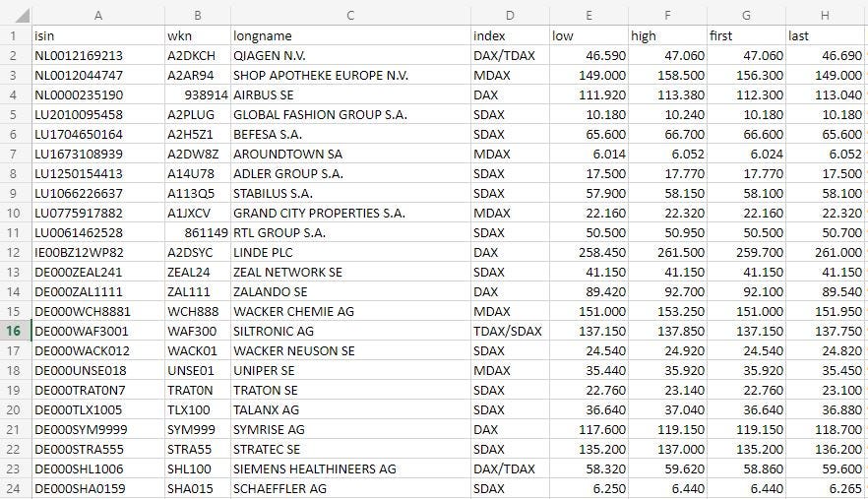
Task: Select the LINDE PLC cell
Action: [x=350, y=252]
